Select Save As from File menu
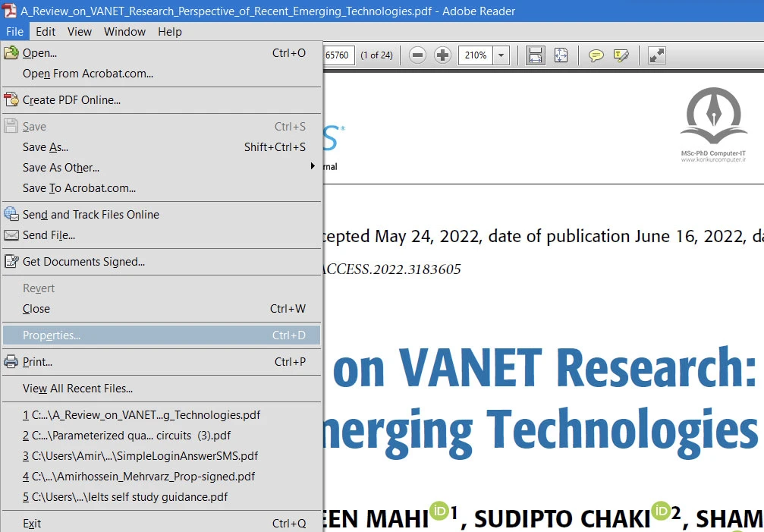 click(162, 147)
